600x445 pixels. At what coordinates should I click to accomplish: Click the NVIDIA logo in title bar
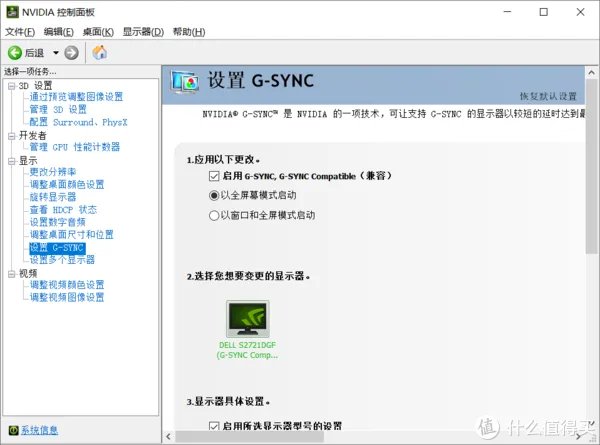click(x=12, y=12)
